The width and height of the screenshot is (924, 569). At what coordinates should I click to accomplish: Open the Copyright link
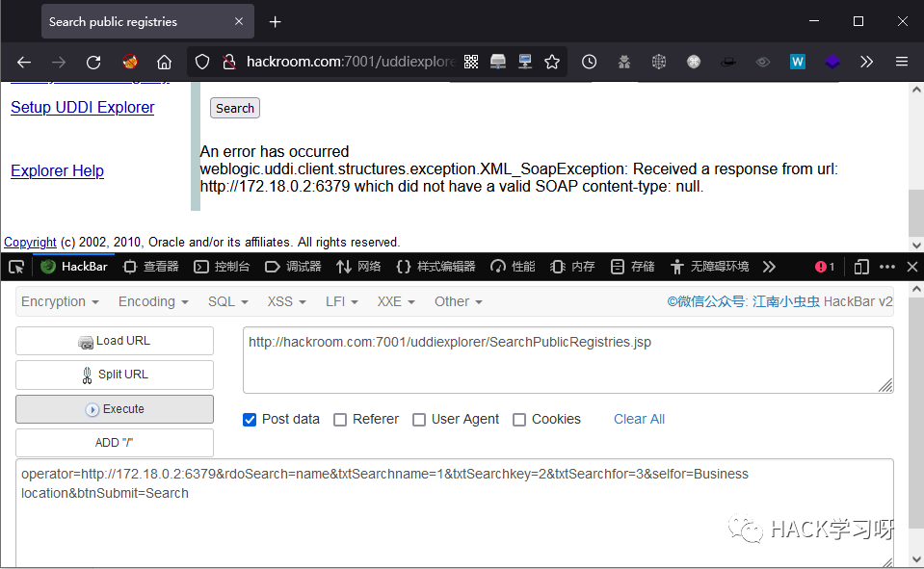pos(30,242)
